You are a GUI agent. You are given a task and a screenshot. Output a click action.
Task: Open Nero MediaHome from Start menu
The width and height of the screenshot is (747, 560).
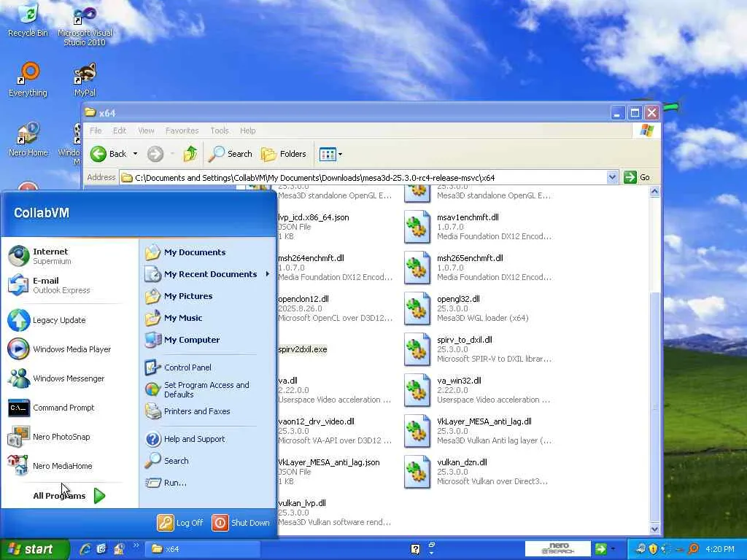pyautogui.click(x=69, y=466)
